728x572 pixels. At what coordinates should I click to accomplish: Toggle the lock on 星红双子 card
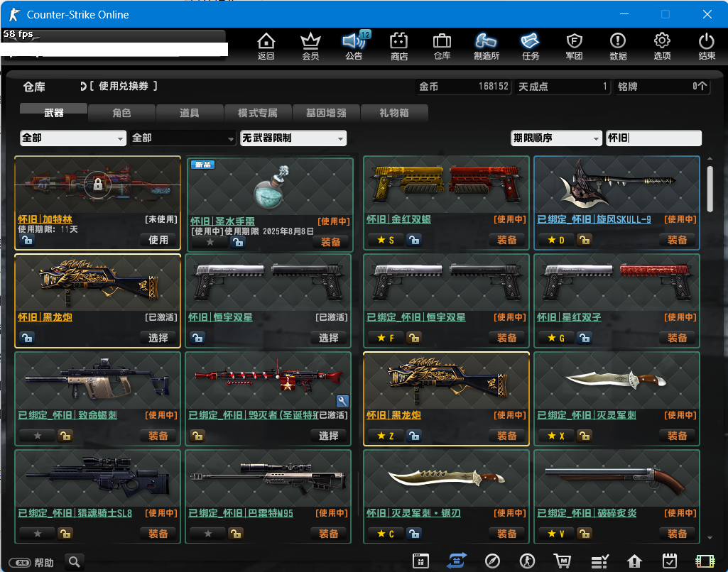(585, 338)
